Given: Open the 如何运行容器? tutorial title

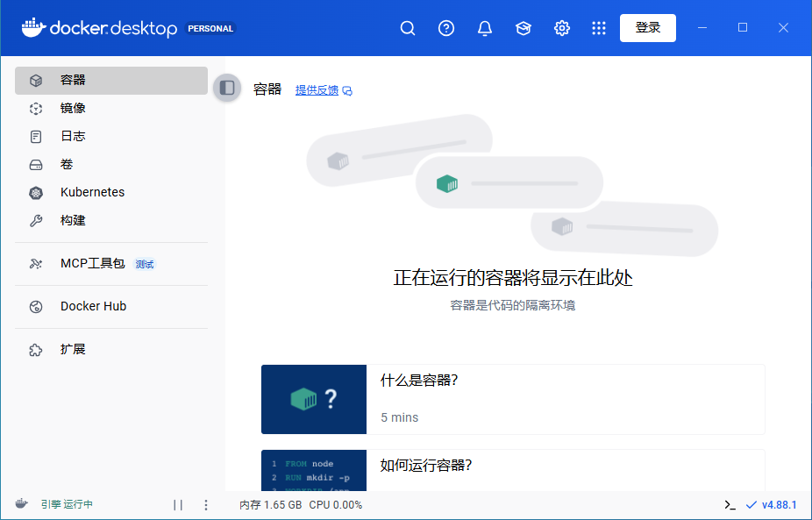Looking at the screenshot, I should (425, 465).
